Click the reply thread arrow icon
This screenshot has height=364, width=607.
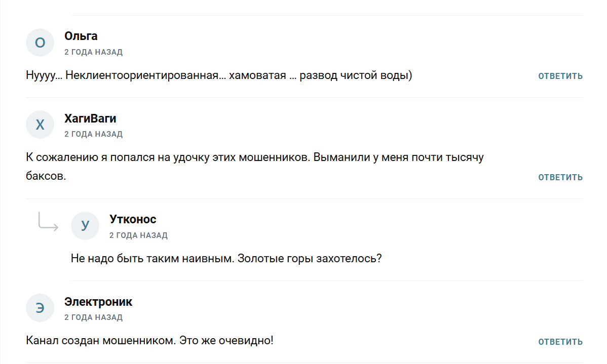48,222
